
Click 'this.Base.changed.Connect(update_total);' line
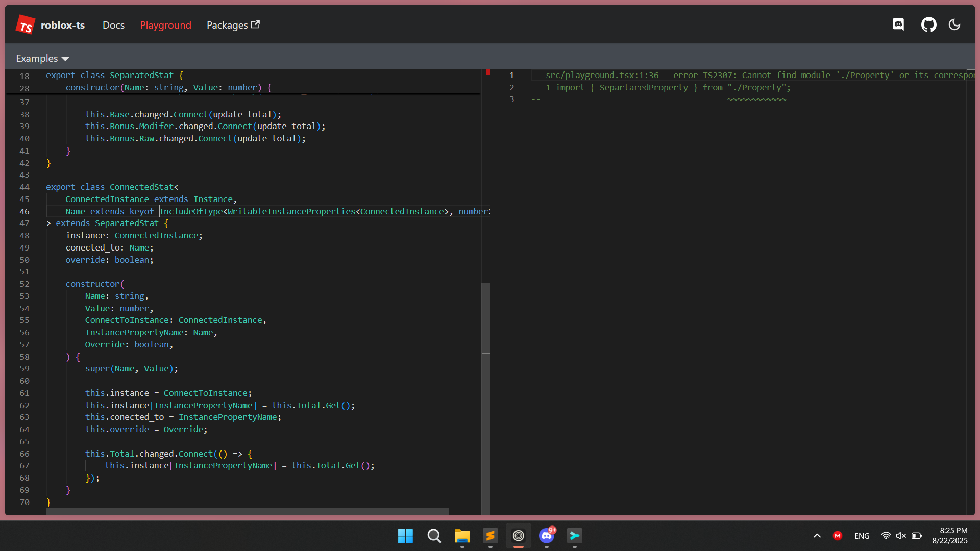pyautogui.click(x=183, y=115)
